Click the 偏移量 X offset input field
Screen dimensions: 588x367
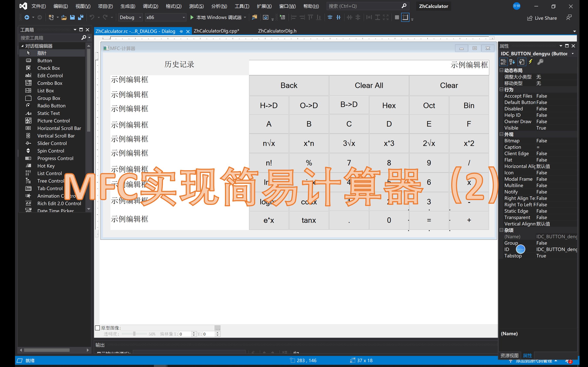(185, 334)
